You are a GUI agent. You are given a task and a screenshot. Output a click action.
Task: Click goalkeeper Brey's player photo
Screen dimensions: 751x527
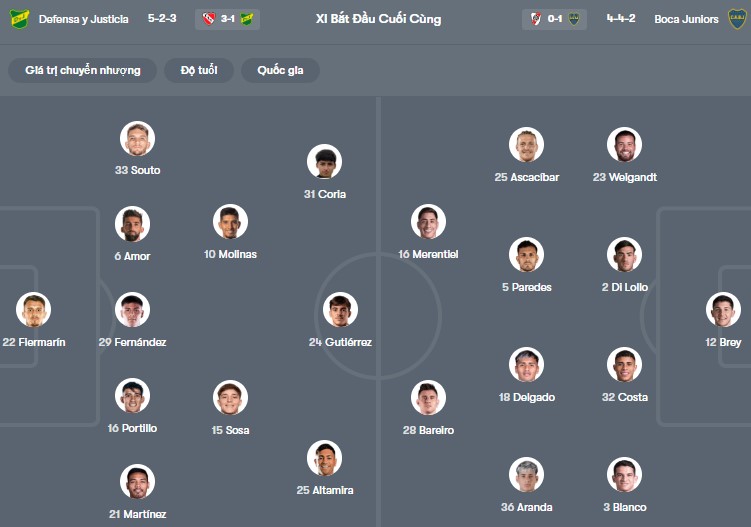[723, 310]
